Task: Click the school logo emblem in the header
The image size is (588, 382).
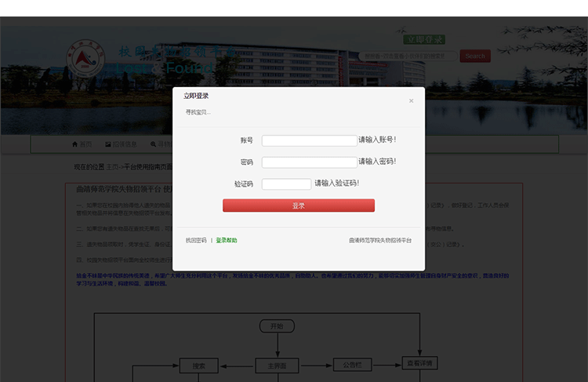Action: pyautogui.click(x=85, y=59)
